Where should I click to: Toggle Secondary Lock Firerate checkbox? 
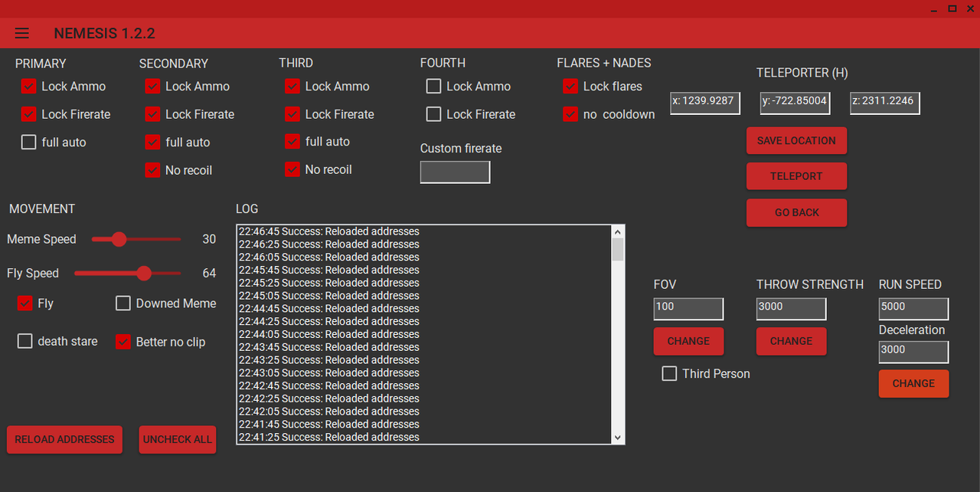coord(152,114)
